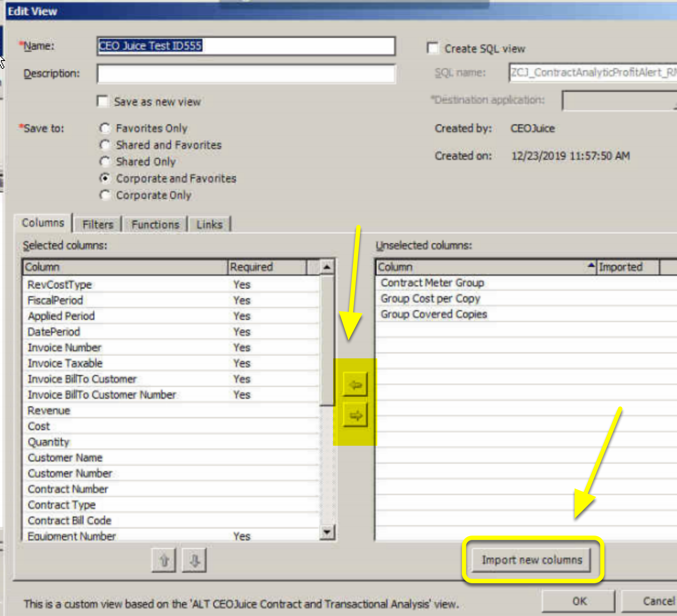
Task: Move selected column up in order
Action: [x=164, y=560]
